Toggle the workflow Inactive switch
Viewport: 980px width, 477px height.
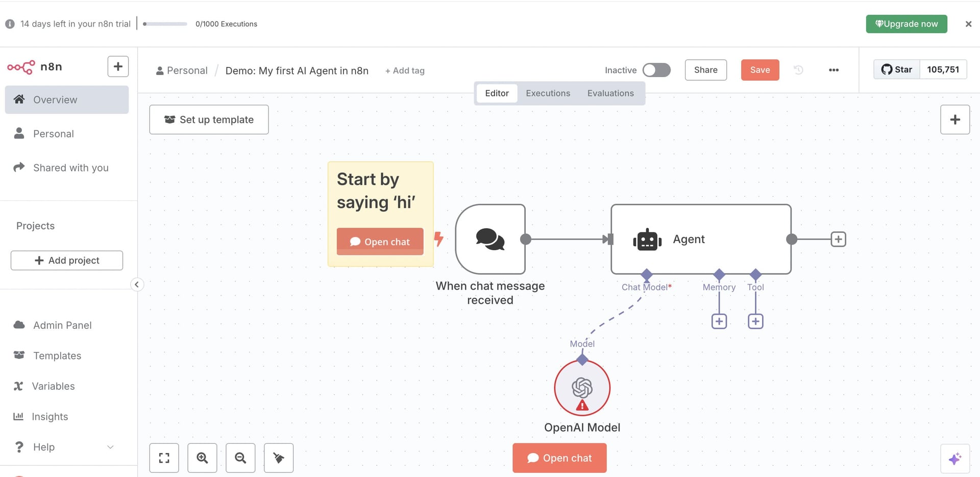(656, 70)
